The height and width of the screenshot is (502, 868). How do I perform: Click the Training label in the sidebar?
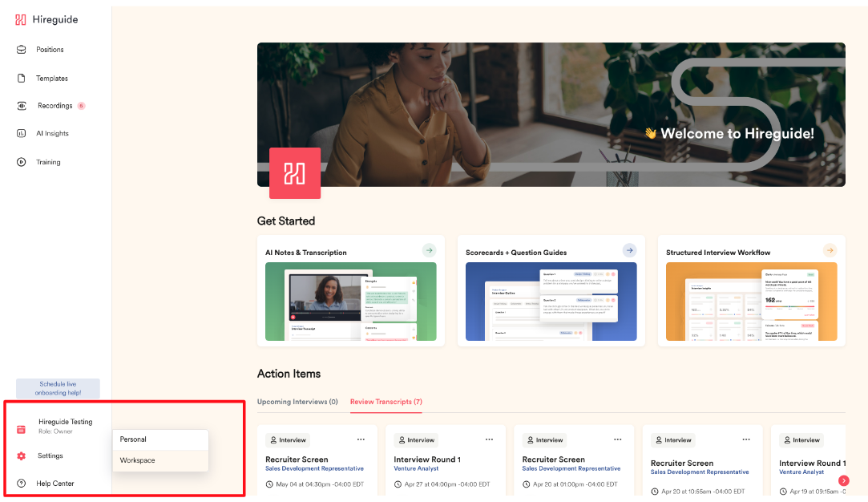tap(48, 162)
